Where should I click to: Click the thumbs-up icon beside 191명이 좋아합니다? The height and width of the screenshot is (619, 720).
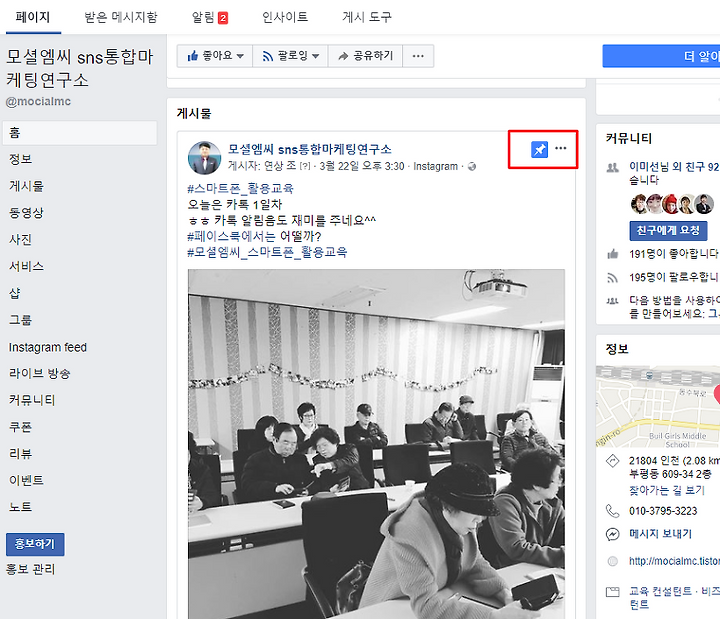(612, 254)
